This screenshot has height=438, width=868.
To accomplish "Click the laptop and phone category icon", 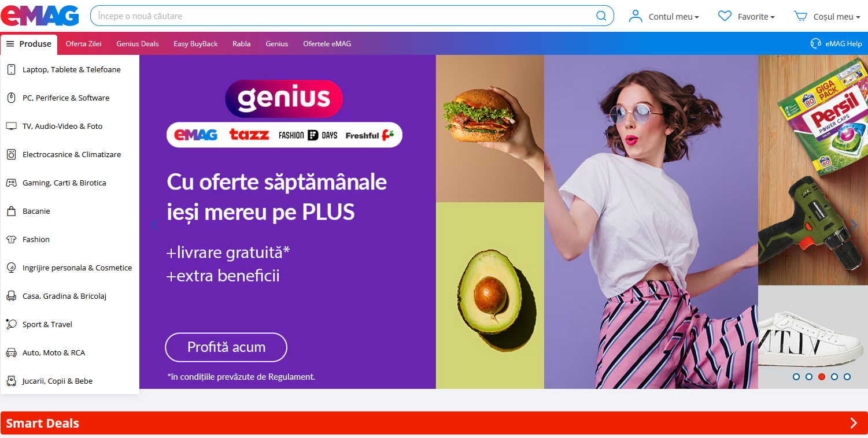I will point(11,69).
